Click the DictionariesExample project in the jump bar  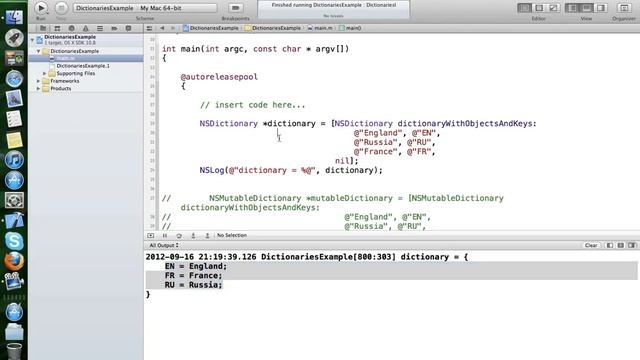[211, 28]
